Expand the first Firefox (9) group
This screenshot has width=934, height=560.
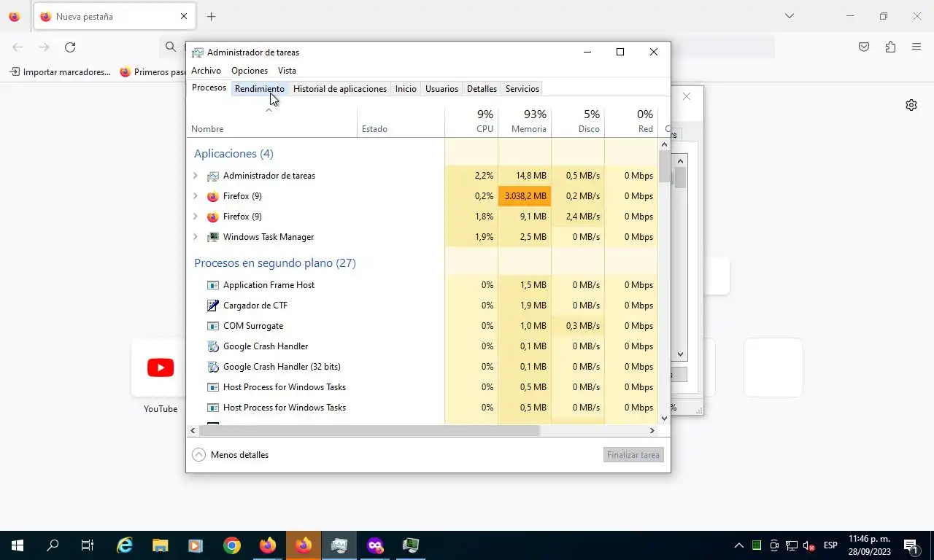click(x=195, y=196)
